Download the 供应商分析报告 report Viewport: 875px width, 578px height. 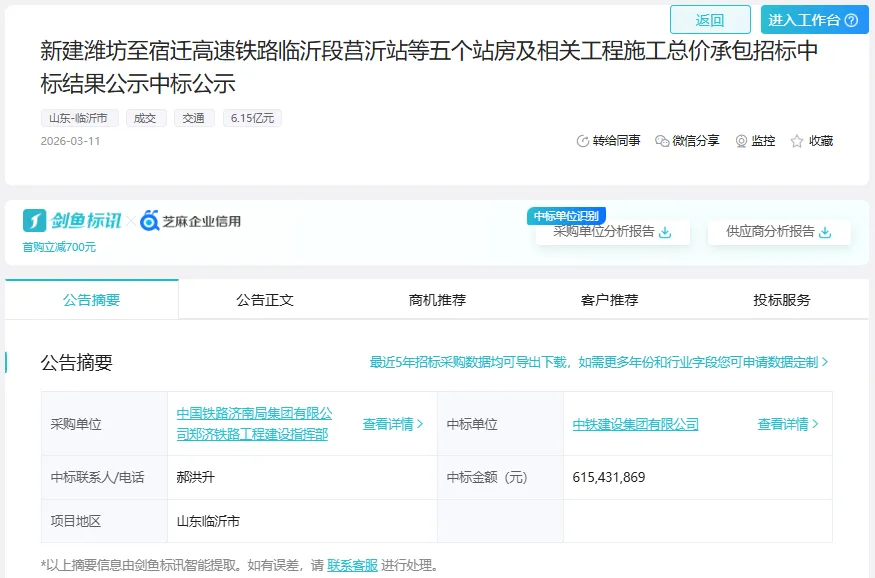tap(825, 232)
